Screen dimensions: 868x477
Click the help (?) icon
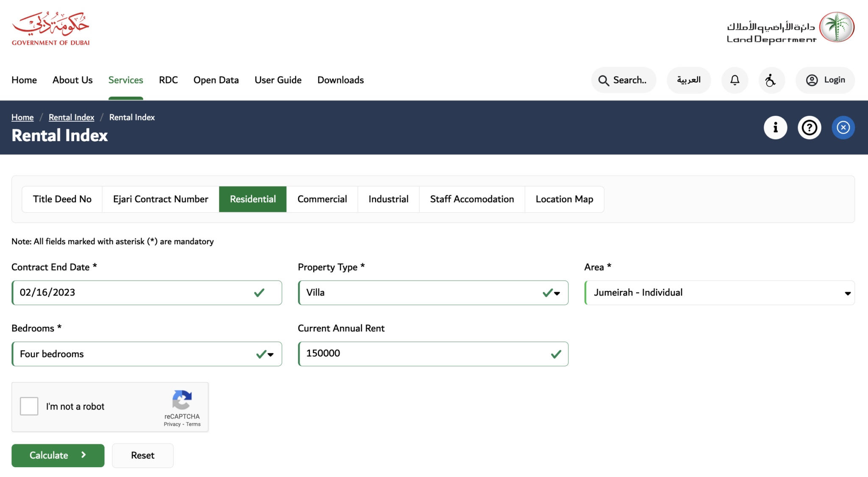pyautogui.click(x=810, y=127)
